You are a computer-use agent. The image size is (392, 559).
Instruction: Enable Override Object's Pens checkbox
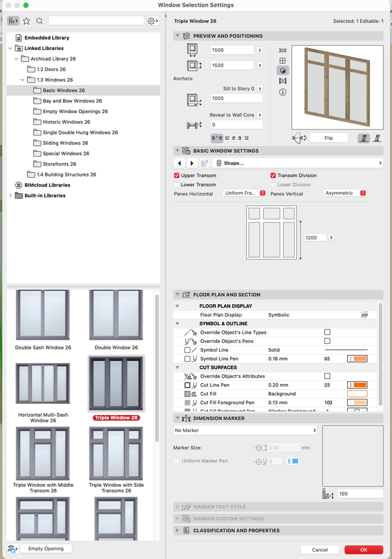point(327,341)
